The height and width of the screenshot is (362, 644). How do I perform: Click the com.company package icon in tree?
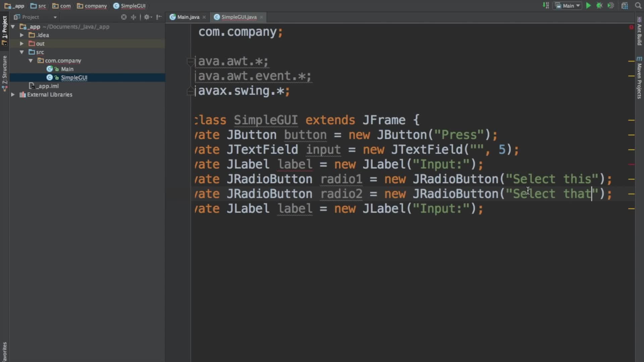pyautogui.click(x=41, y=60)
